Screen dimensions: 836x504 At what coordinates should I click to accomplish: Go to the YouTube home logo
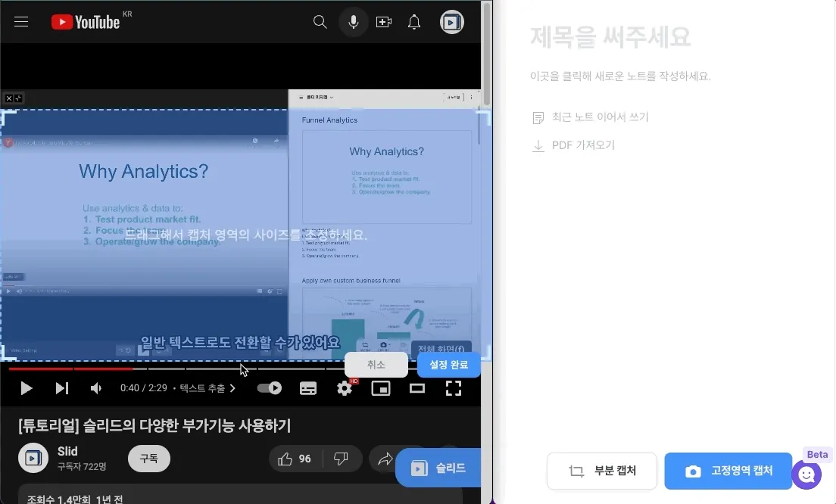(86, 22)
